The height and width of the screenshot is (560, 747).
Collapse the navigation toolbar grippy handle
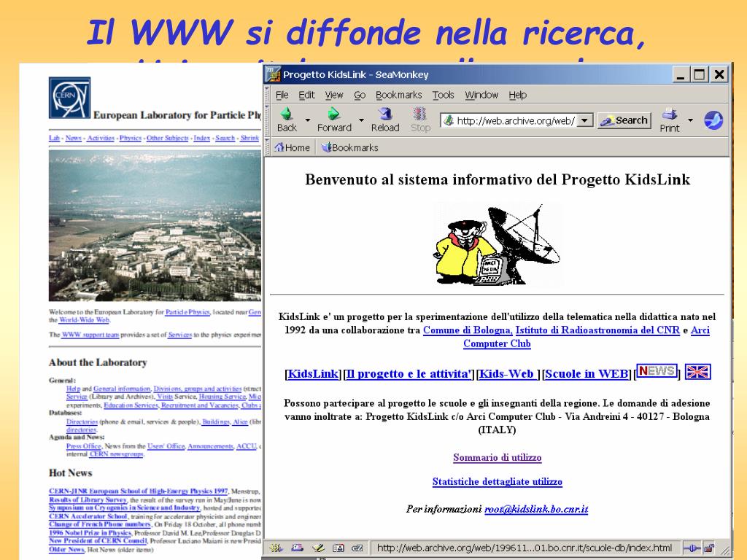point(267,120)
